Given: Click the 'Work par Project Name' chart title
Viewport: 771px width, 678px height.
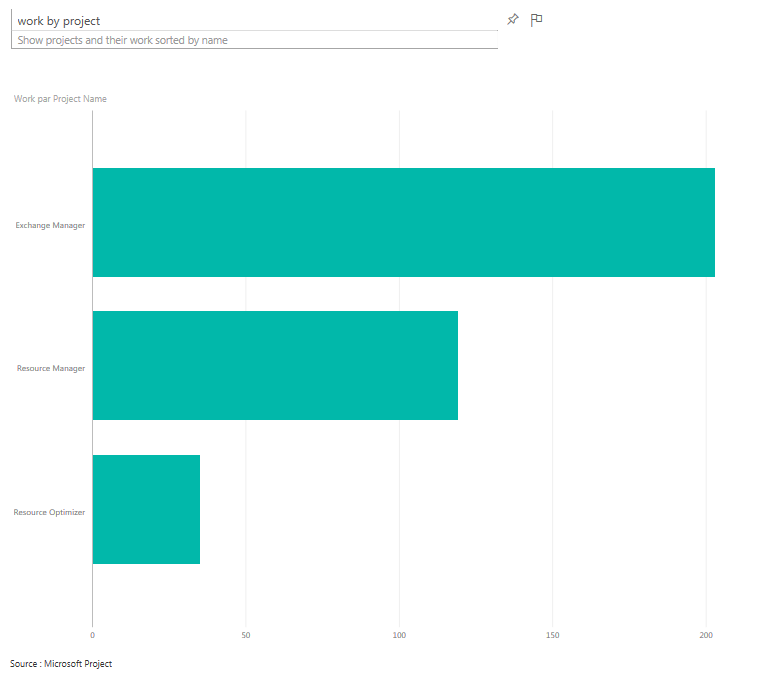Looking at the screenshot, I should pyautogui.click(x=60, y=99).
